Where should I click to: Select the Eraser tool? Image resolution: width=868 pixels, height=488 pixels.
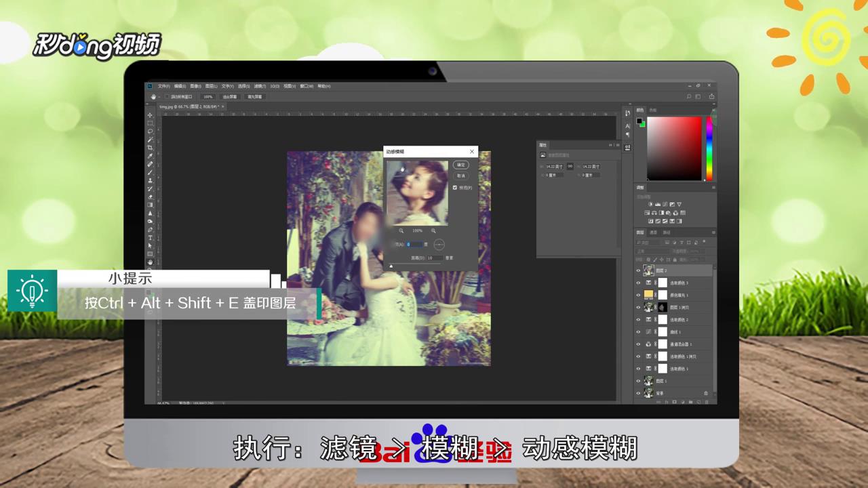(x=151, y=197)
